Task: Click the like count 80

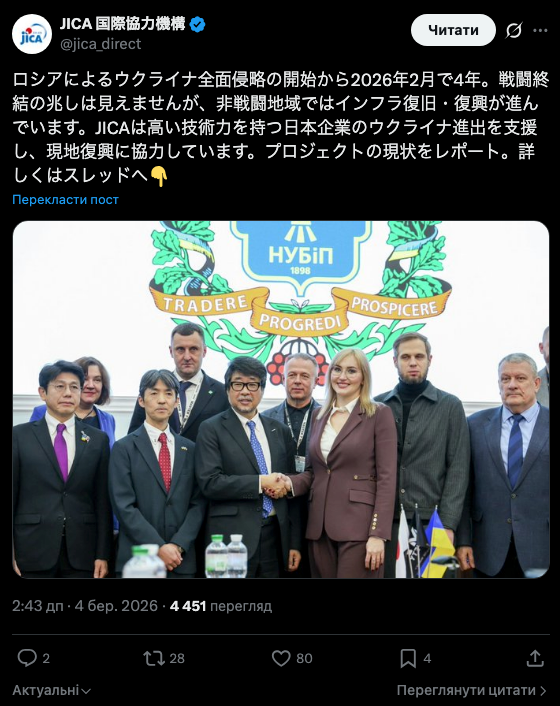Action: (x=304, y=658)
